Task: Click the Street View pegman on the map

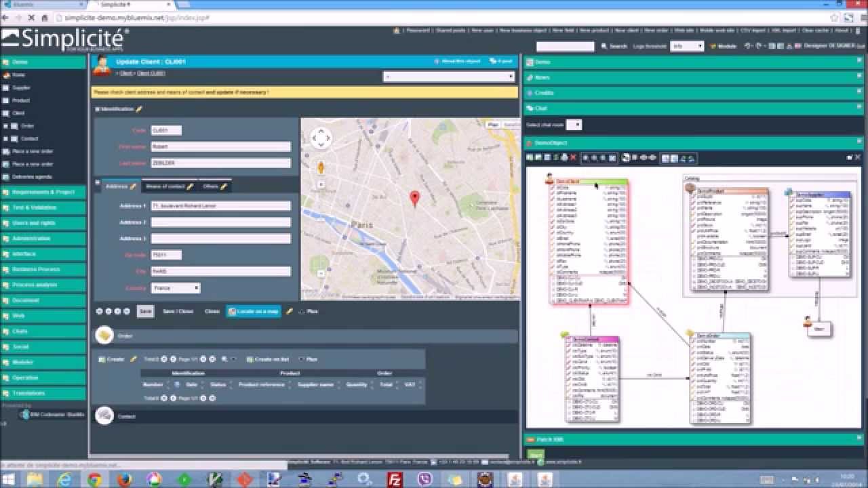Action: pos(321,167)
